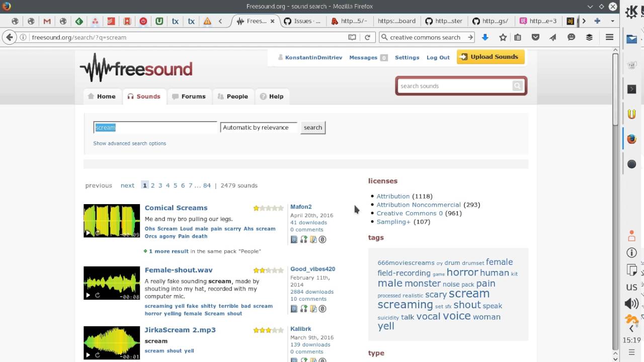
Task: Click the paper plane send icon
Action: [x=553, y=37]
